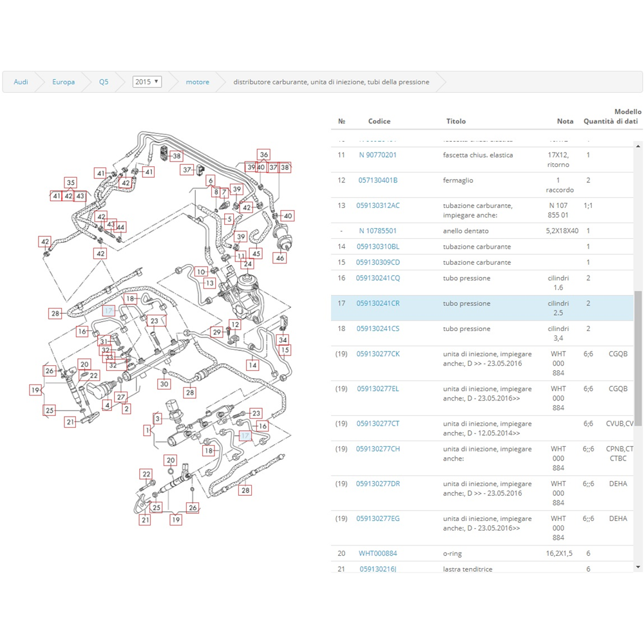The image size is (644, 644).
Task: Highlight callout 11 in the parts diagram
Action: coord(241,256)
